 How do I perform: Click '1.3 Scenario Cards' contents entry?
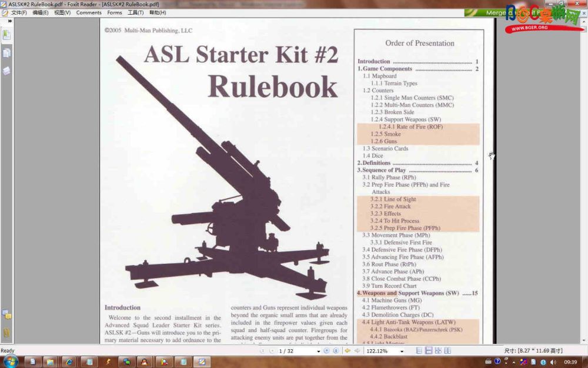(x=385, y=148)
